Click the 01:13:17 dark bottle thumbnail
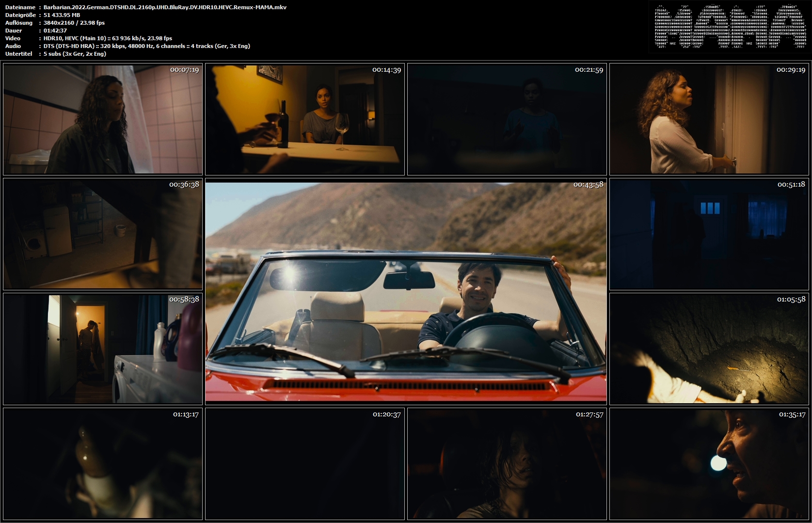Screen dimensions: 812x523 (x=103, y=464)
